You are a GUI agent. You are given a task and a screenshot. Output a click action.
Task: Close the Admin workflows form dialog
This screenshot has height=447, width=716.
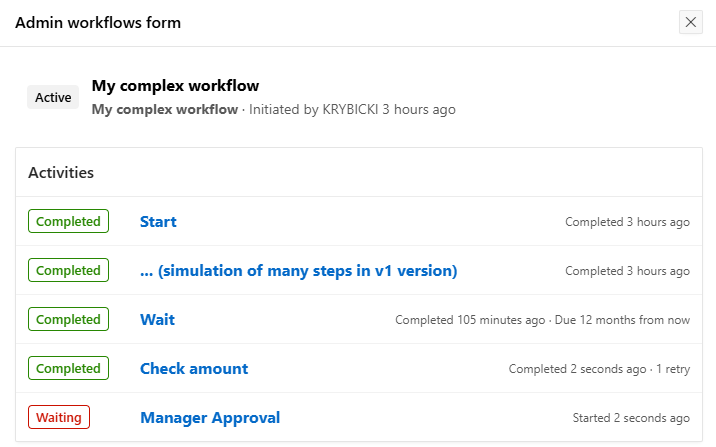(x=690, y=22)
